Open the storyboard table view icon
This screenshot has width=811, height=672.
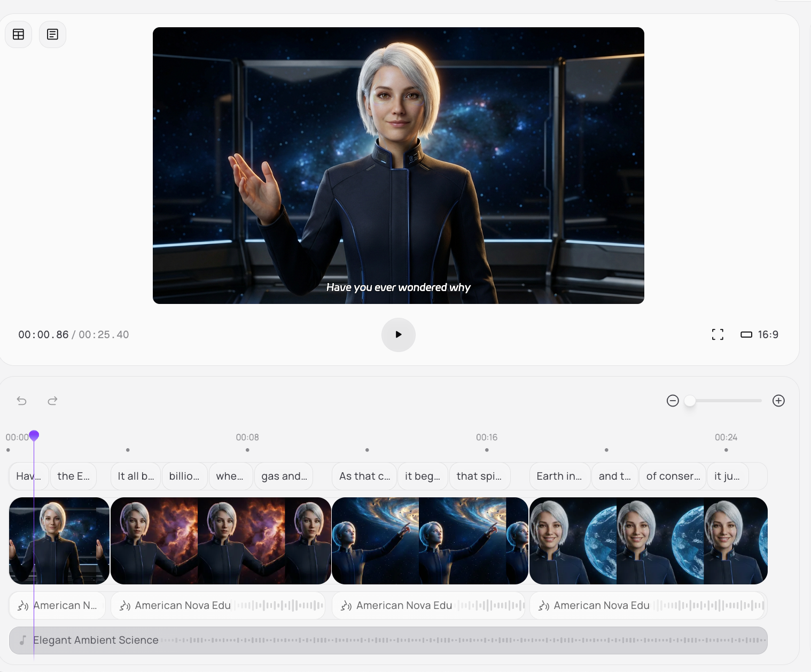pos(19,35)
